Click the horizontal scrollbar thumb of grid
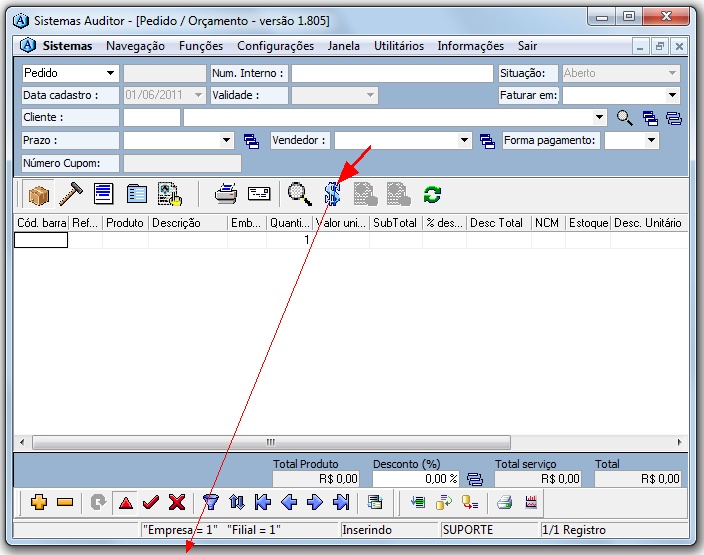 tap(271, 442)
